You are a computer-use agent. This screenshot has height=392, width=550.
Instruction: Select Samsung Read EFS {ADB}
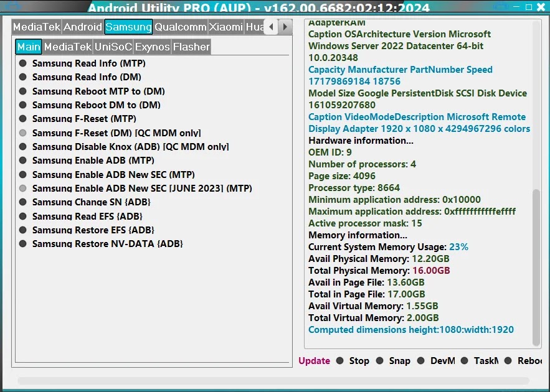[x=81, y=217]
